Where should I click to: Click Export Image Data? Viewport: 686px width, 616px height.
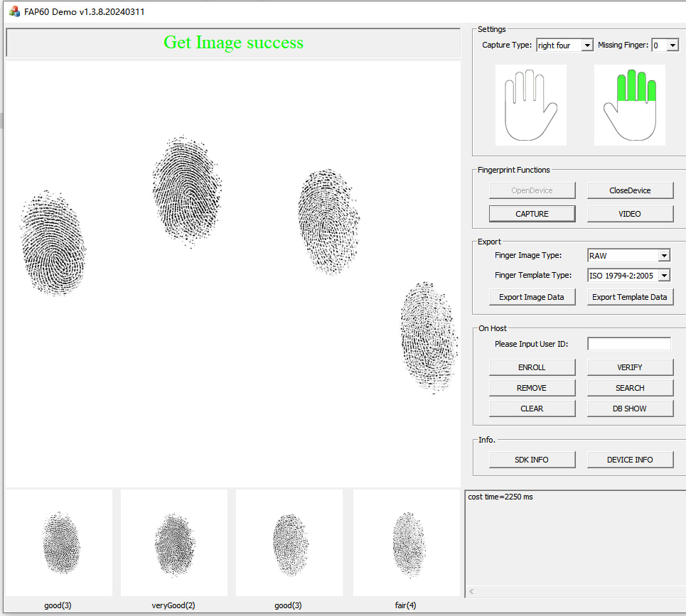pos(532,297)
